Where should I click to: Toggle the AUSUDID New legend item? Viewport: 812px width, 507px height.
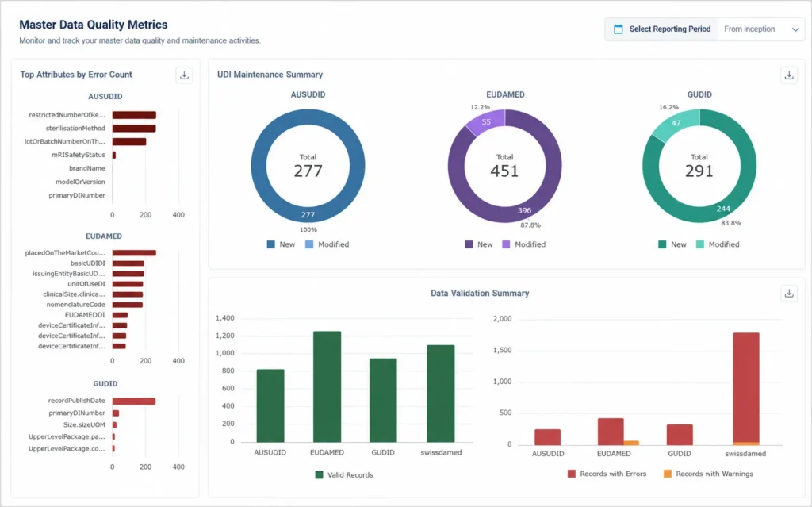click(x=281, y=244)
